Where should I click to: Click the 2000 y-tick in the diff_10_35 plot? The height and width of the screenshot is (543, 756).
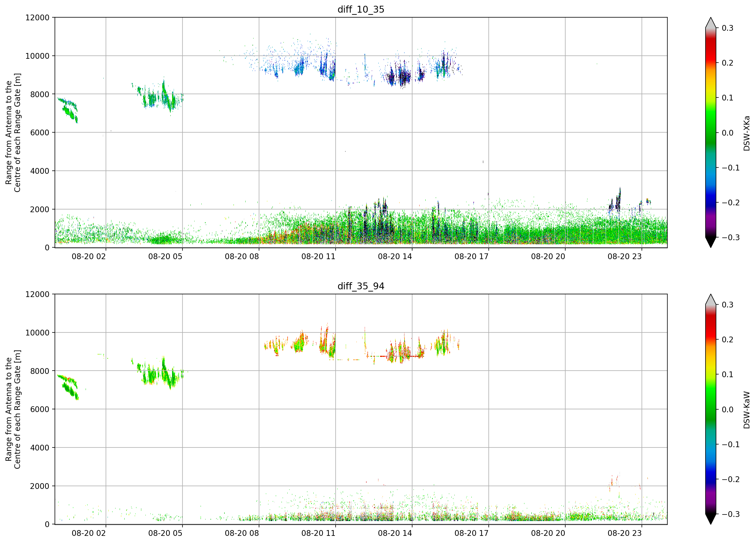(40, 209)
